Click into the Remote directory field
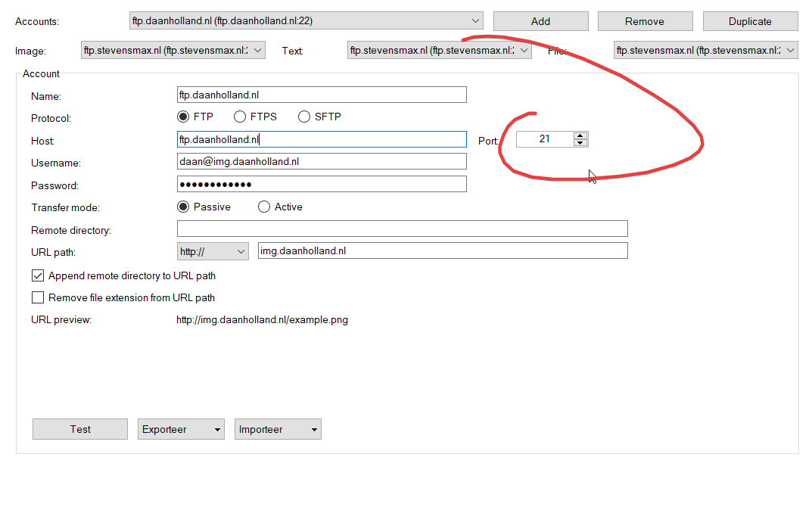Screen dimensions: 812x532 tap(402, 229)
